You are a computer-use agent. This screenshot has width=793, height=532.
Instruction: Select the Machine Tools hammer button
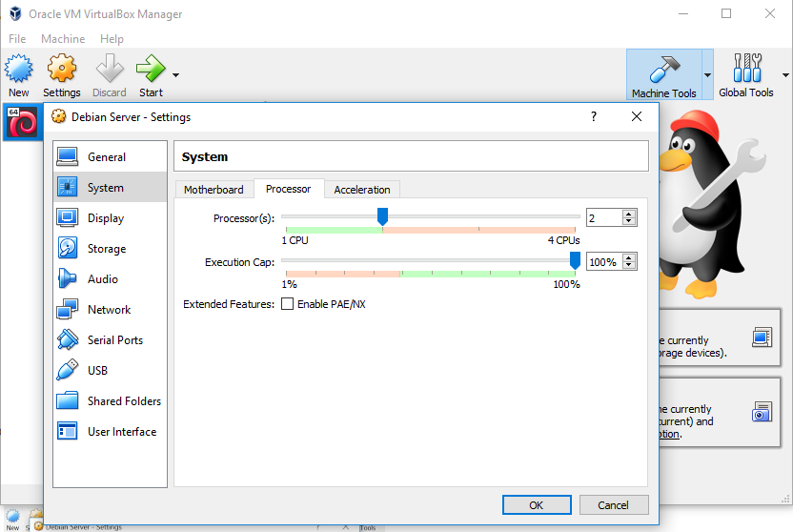coord(664,75)
